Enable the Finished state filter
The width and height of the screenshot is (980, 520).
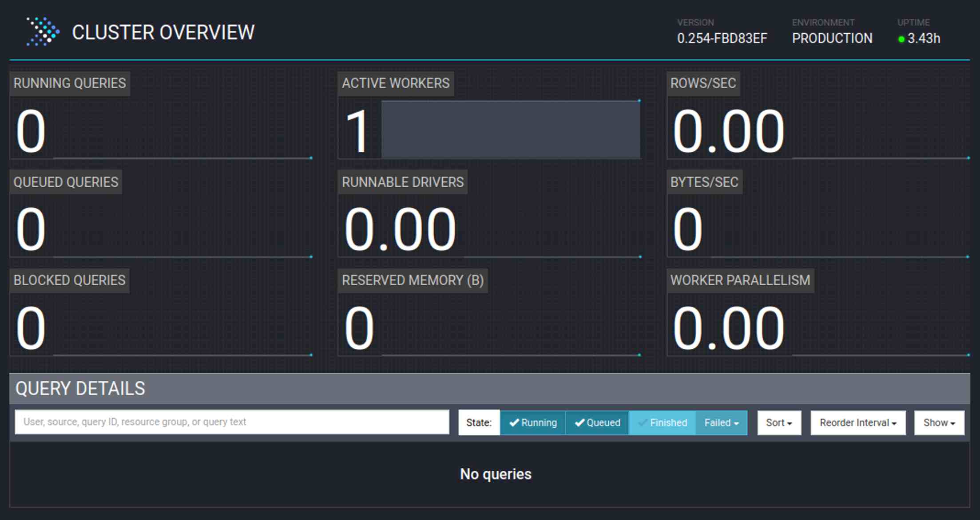(x=663, y=422)
